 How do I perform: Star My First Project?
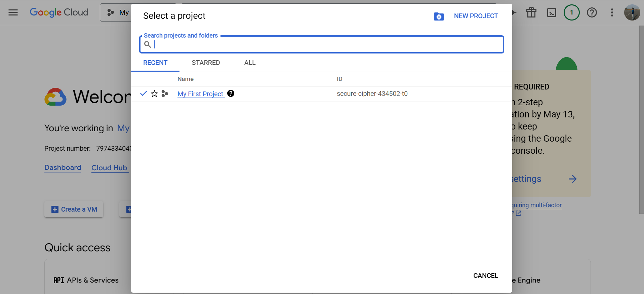154,94
